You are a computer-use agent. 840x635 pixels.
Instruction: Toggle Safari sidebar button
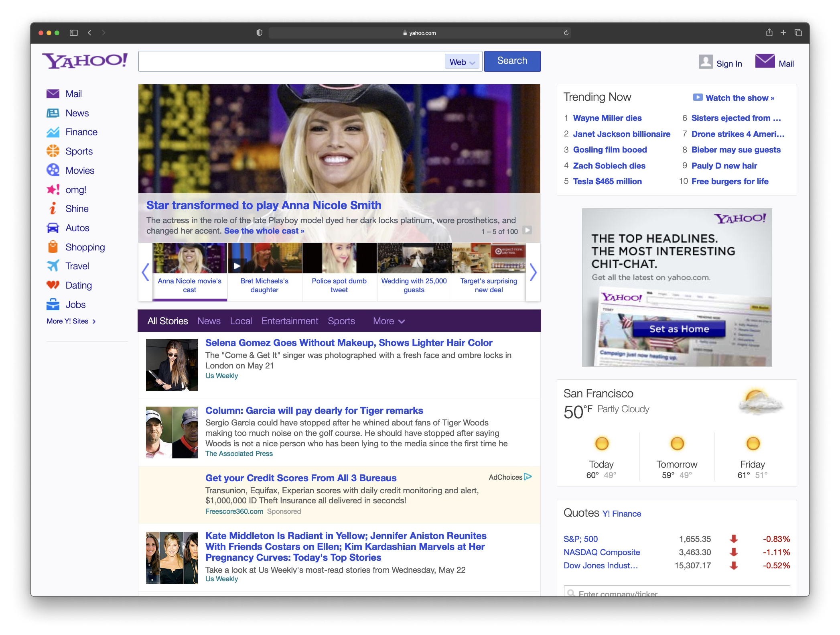coord(74,33)
